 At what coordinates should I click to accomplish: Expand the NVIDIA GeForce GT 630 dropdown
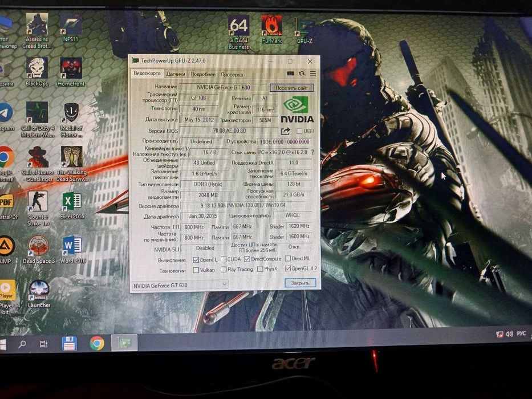click(x=224, y=284)
